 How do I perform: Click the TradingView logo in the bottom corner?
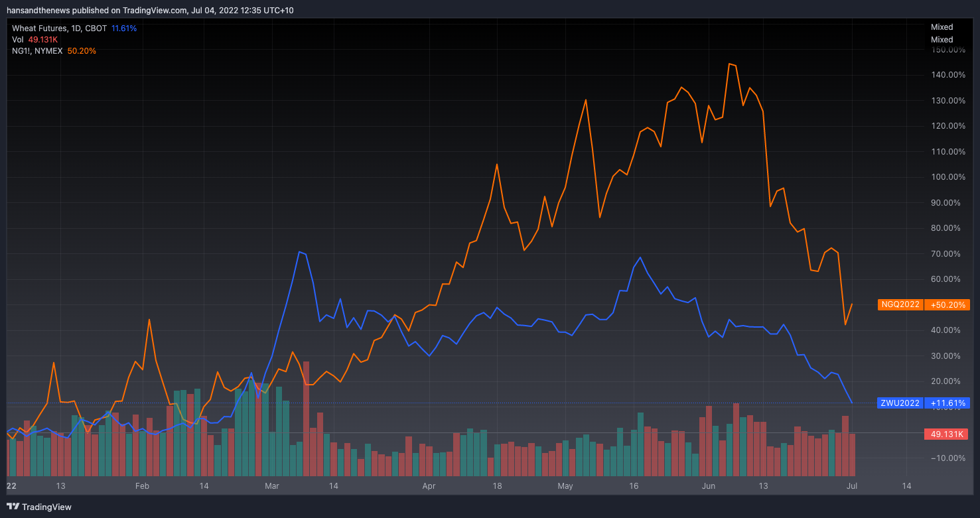coord(39,507)
